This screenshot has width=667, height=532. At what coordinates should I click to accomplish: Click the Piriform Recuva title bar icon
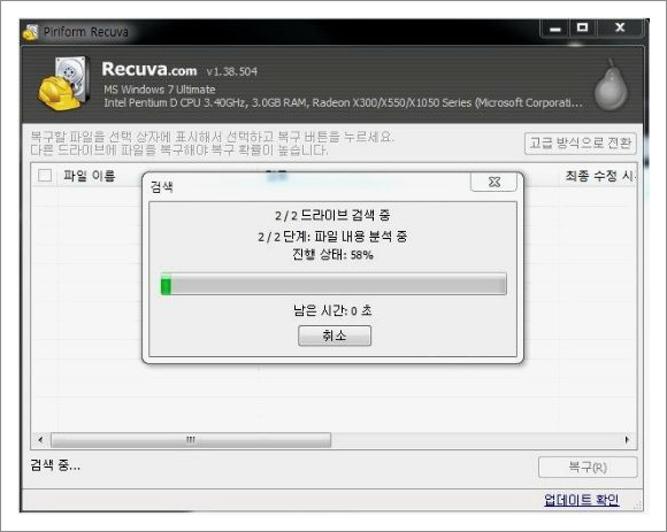[x=31, y=32]
